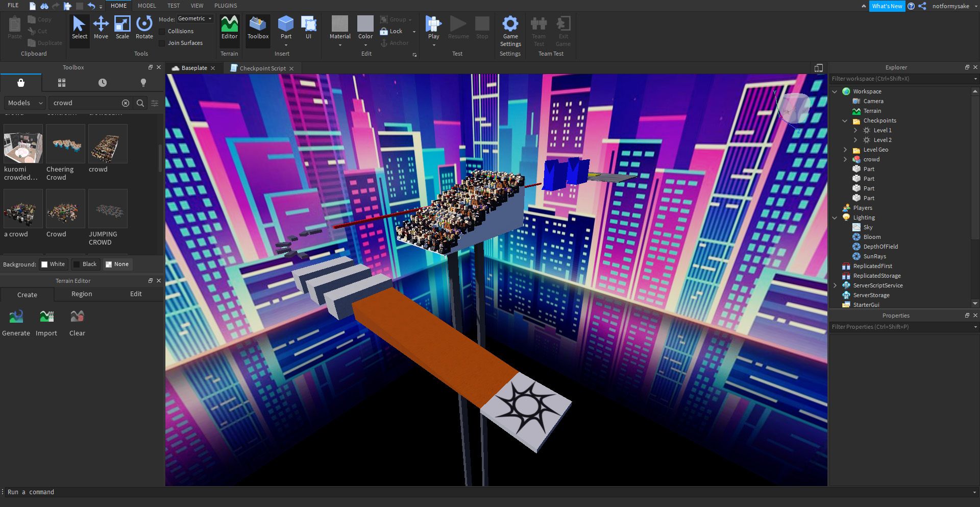Select Black background option
The image size is (980, 507).
click(85, 264)
